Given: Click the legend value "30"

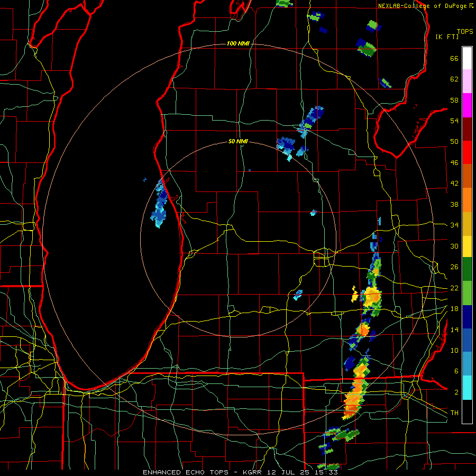Looking at the screenshot, I should 454,246.
